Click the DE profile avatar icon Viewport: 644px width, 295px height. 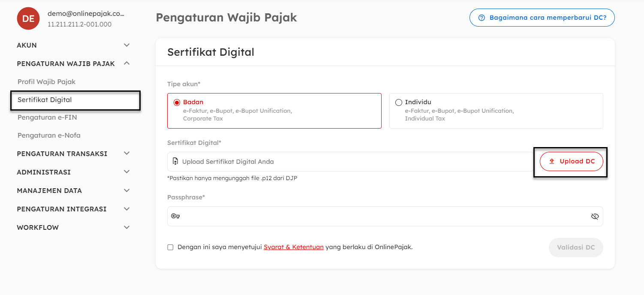pos(28,18)
